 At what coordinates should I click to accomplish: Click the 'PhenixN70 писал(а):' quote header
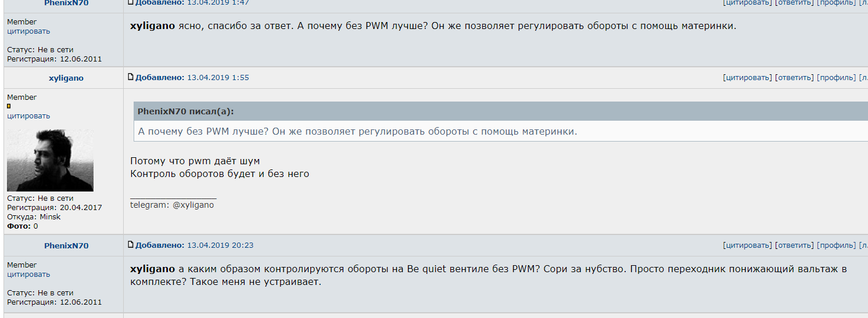click(185, 111)
